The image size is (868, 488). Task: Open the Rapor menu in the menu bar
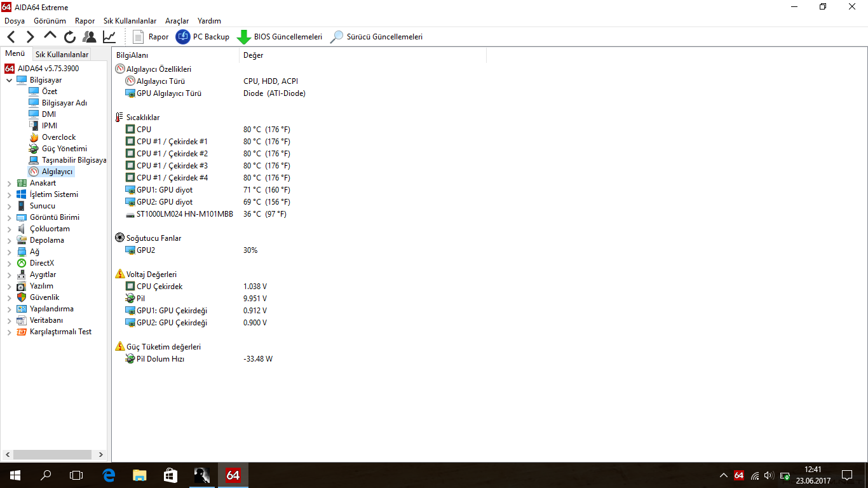[x=85, y=21]
